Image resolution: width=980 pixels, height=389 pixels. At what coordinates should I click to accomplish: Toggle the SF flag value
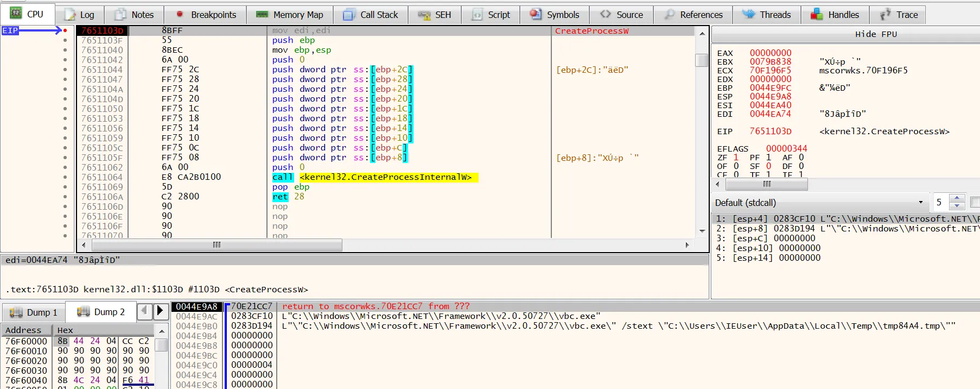point(768,166)
